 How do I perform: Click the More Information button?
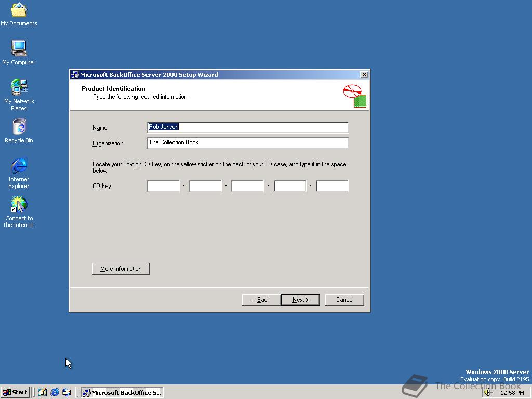(121, 269)
